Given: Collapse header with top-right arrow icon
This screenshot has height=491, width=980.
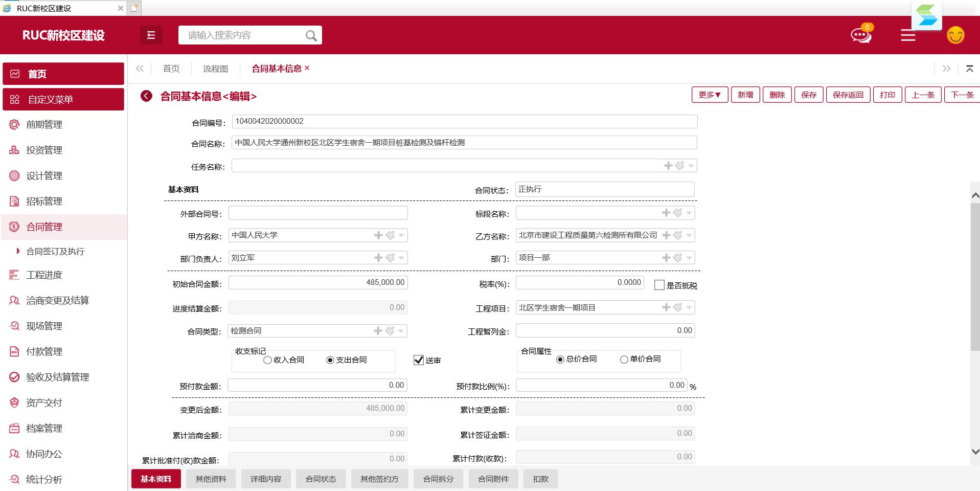Looking at the screenshot, I should [x=969, y=69].
